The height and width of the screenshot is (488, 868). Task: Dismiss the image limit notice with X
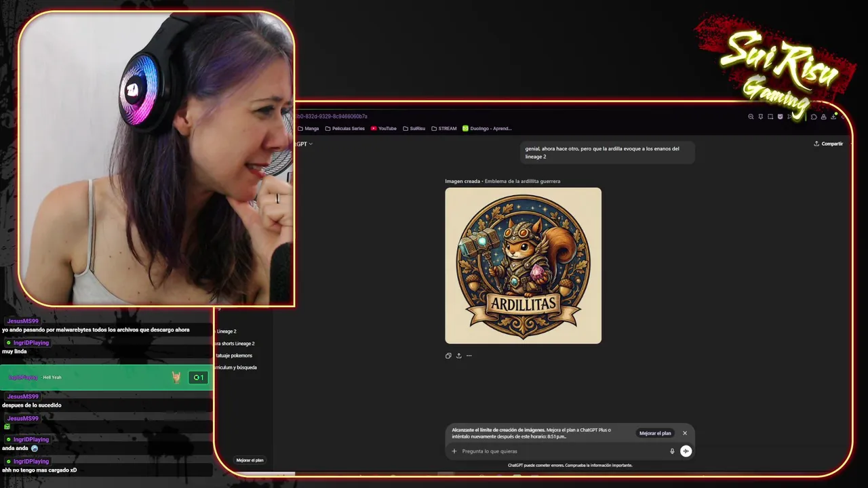pyautogui.click(x=684, y=433)
